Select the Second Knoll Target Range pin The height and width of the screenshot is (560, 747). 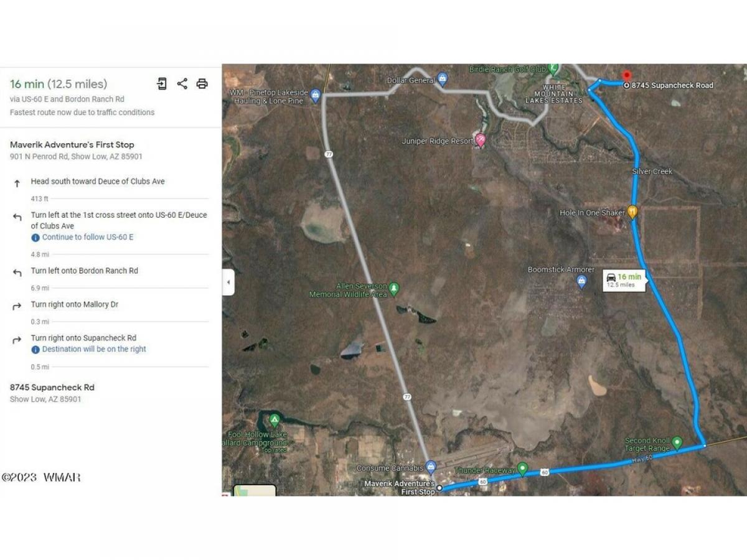coord(677,442)
